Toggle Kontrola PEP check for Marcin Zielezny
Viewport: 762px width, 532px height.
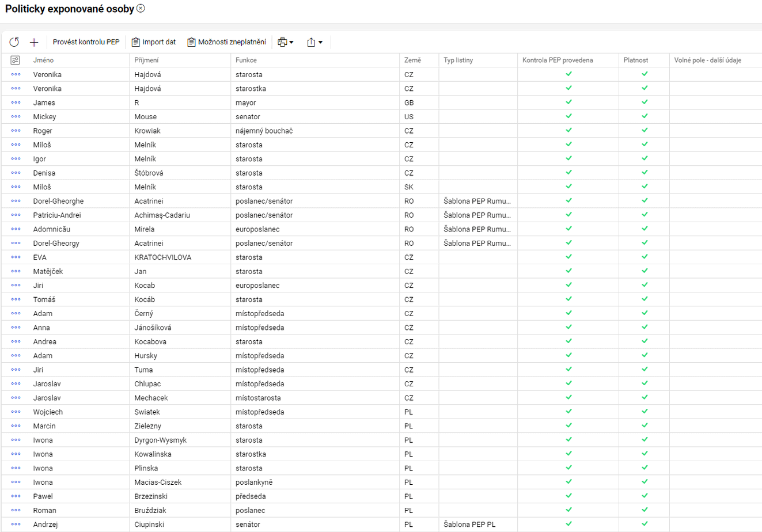568,425
